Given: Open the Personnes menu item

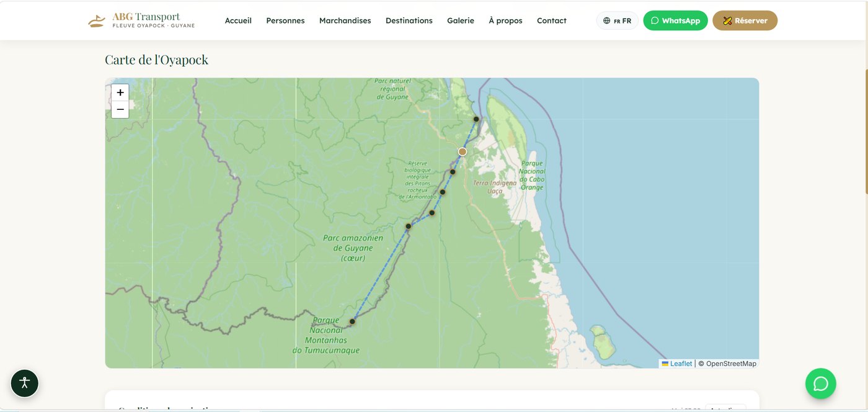Looking at the screenshot, I should 285,20.
